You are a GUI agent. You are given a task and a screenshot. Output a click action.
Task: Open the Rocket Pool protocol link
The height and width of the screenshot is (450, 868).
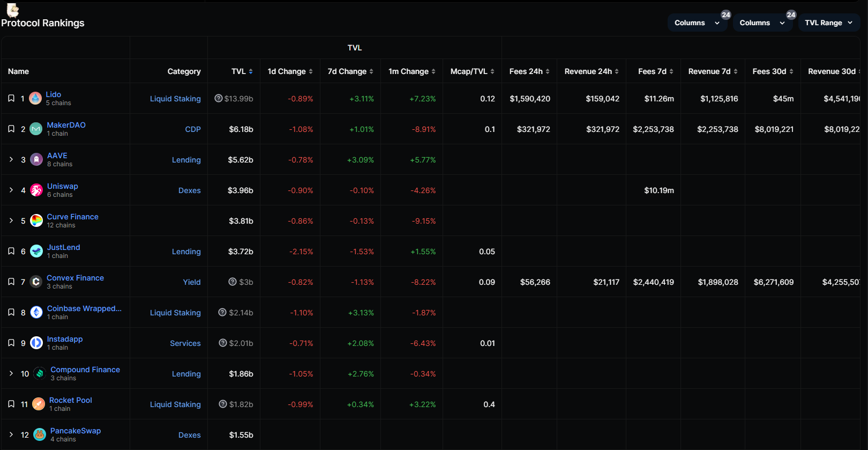click(71, 400)
